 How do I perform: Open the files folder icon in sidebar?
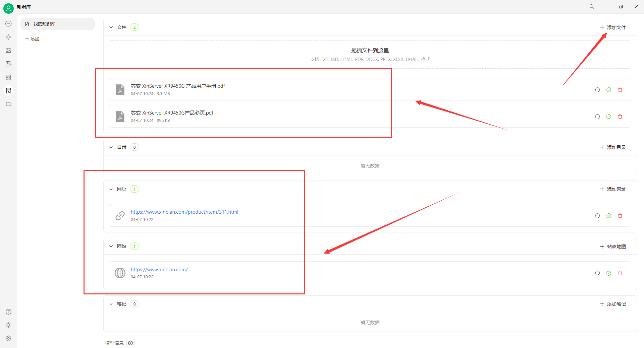[8, 104]
